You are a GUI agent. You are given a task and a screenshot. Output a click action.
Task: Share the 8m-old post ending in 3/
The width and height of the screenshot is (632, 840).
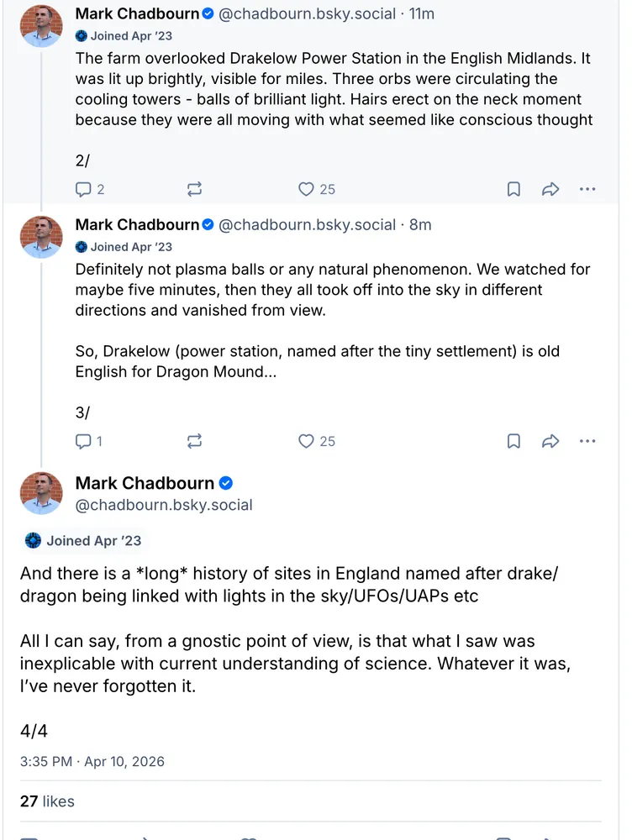click(x=550, y=441)
